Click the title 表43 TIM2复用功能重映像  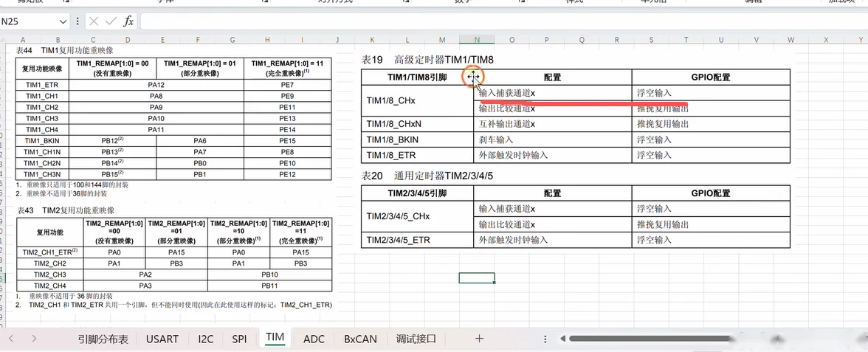point(65,210)
